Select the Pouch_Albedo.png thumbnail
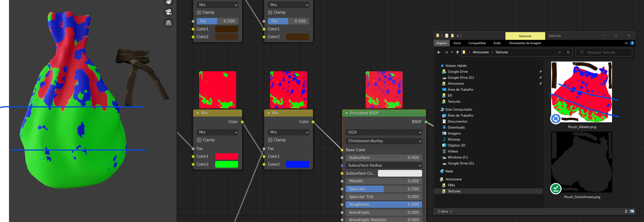The height and width of the screenshot is (222, 644). 582,92
